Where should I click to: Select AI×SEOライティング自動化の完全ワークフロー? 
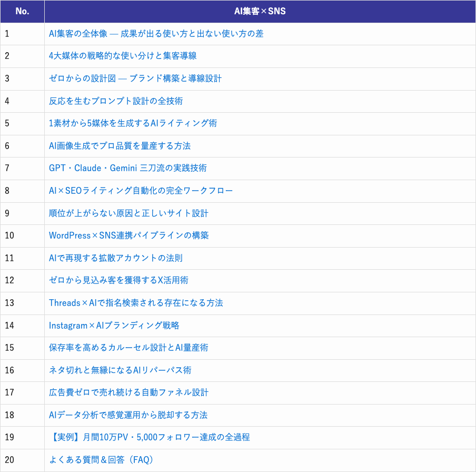(138, 191)
